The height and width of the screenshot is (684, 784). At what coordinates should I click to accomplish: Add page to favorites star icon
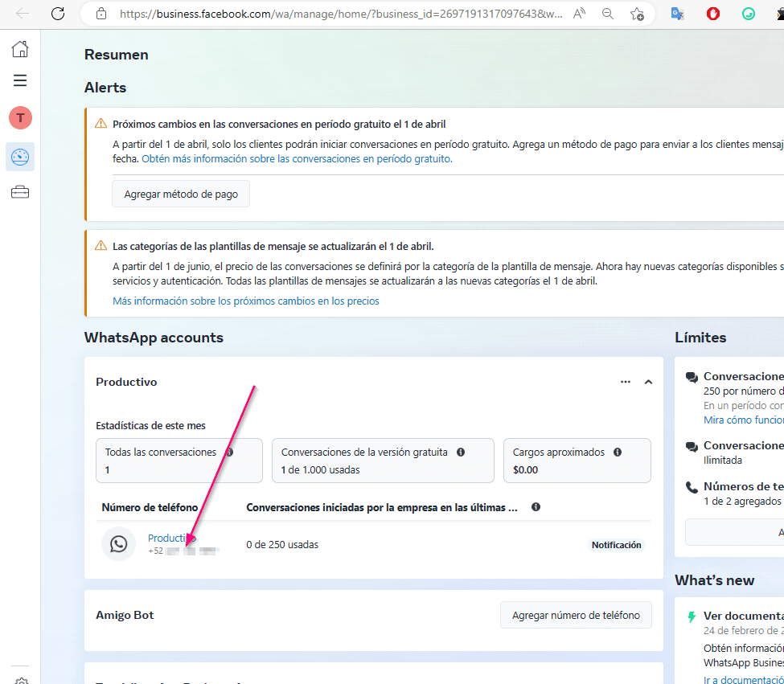pos(637,14)
